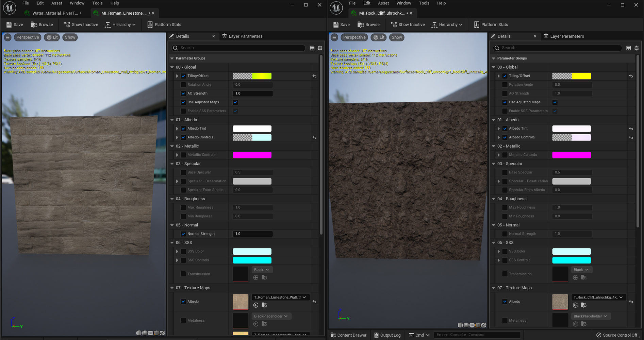644x340 pixels.
Task: Open the Content Drawer
Action: (349, 335)
